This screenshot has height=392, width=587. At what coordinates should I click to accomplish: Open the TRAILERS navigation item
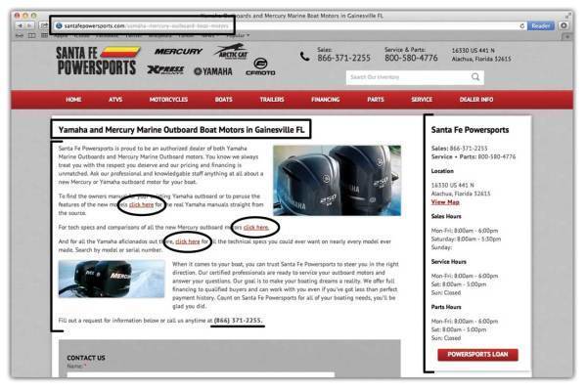click(x=272, y=100)
